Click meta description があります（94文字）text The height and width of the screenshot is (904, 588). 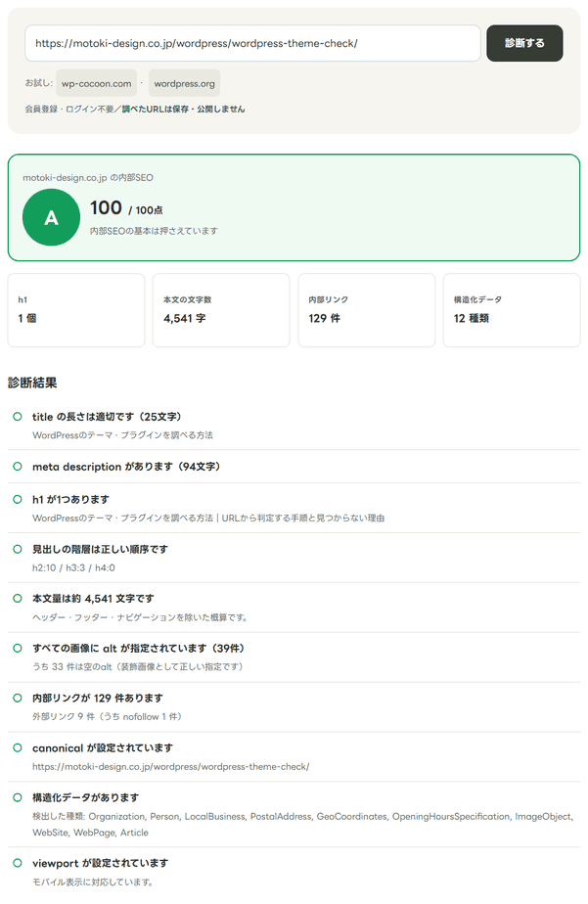[x=127, y=467]
